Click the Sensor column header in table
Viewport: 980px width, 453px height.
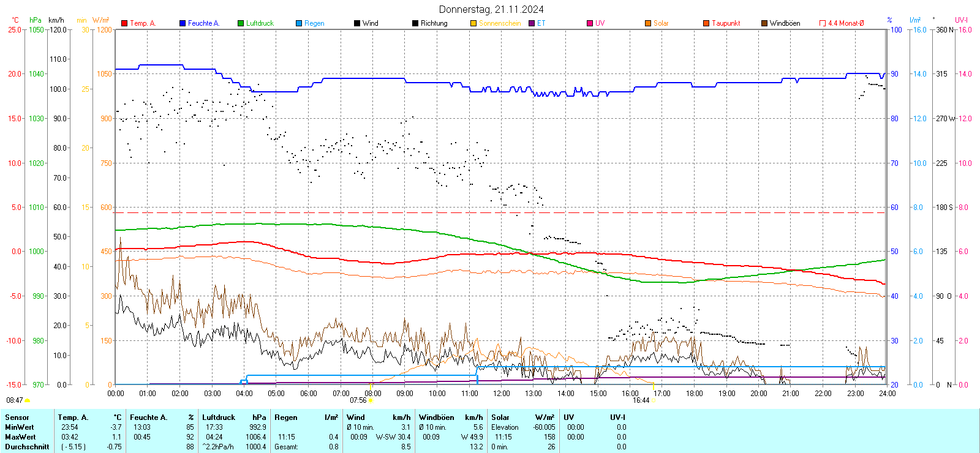(17, 417)
